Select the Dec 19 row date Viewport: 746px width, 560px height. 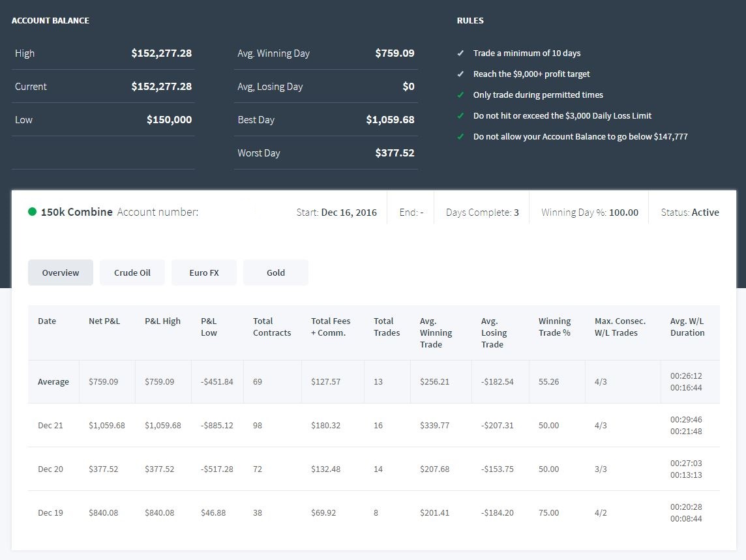coord(50,513)
